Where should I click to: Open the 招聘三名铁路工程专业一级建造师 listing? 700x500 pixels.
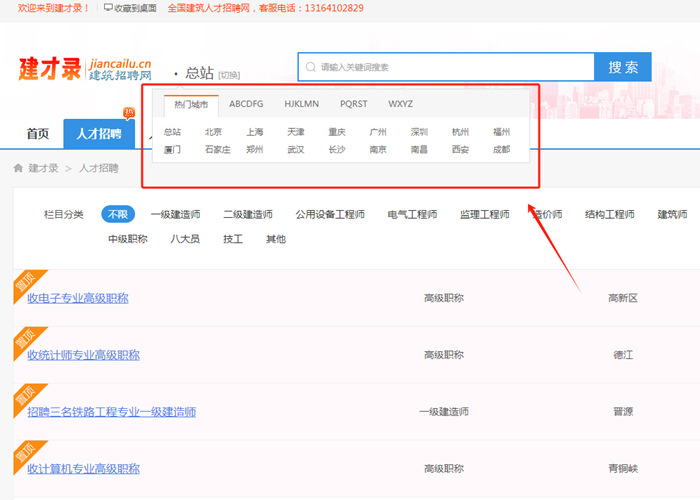click(x=111, y=412)
